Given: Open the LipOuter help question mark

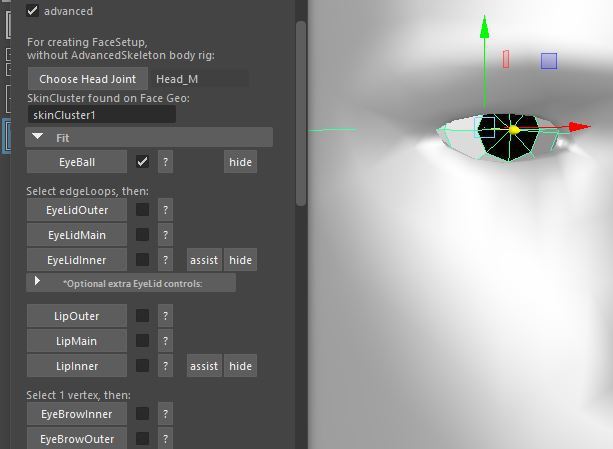Looking at the screenshot, I should pyautogui.click(x=165, y=316).
